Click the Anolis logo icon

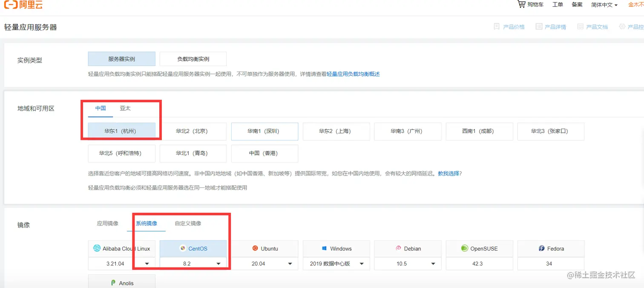[113, 283]
